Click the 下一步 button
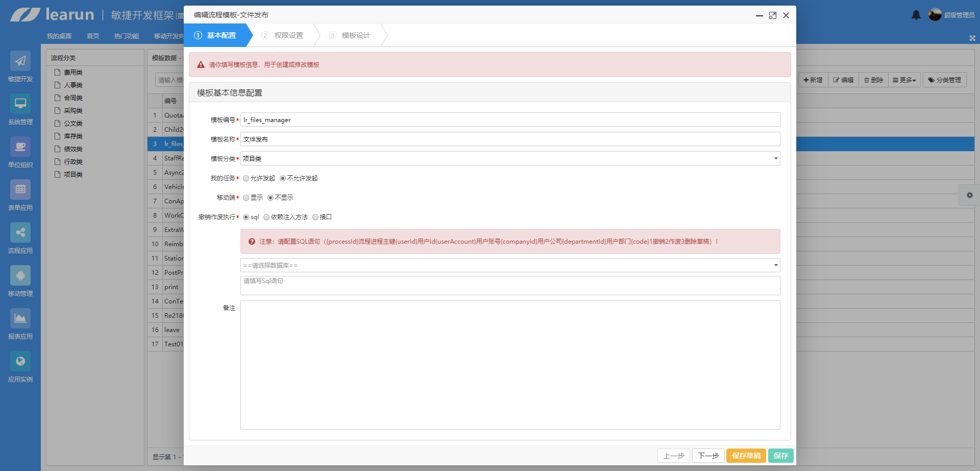The image size is (980, 471). tap(708, 456)
